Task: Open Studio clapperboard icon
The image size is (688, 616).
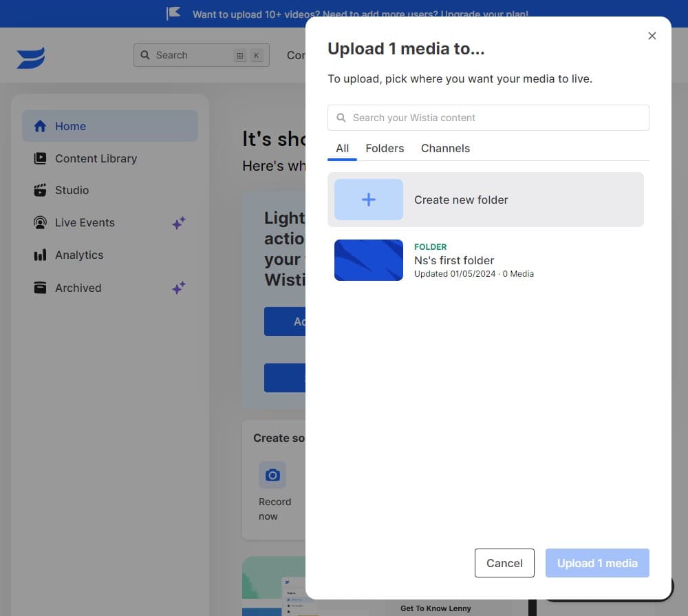Action: pos(40,190)
